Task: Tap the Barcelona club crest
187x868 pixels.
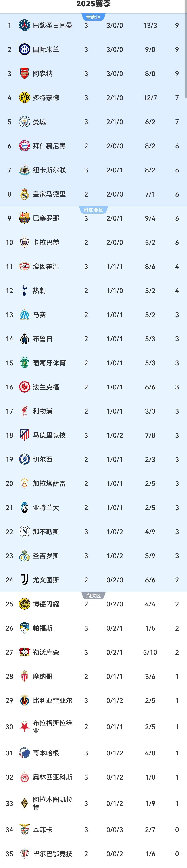Action: (24, 218)
